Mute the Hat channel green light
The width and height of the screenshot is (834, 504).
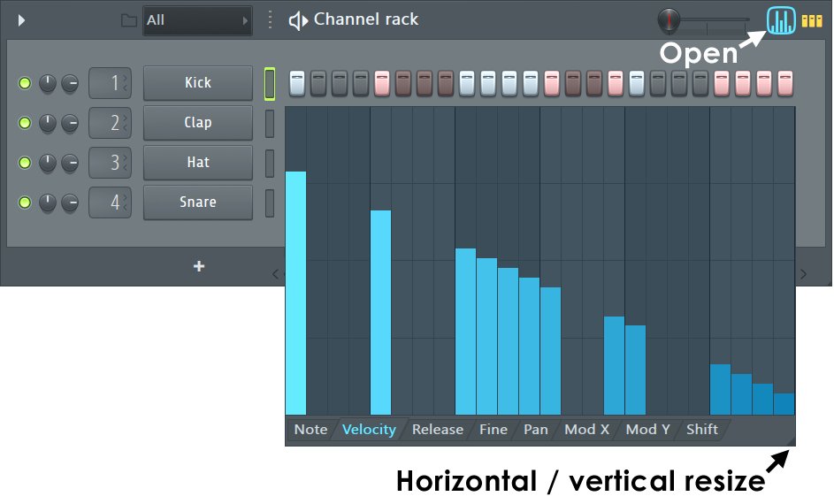[x=25, y=163]
